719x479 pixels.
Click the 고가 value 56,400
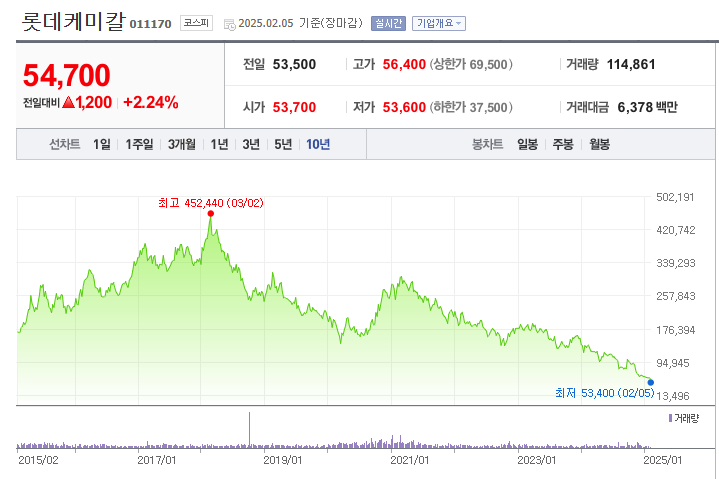[x=404, y=64]
